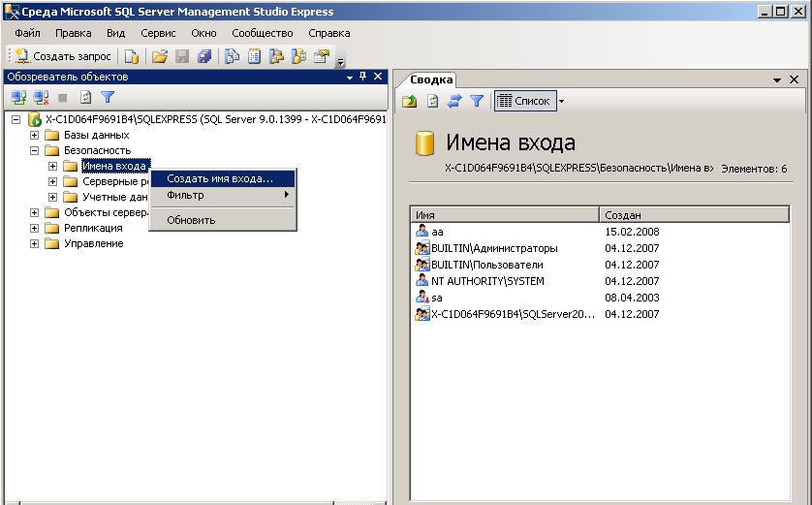Image resolution: width=812 pixels, height=505 pixels.
Task: Click the stop icon in Обозреватель объектов
Action: [x=63, y=97]
